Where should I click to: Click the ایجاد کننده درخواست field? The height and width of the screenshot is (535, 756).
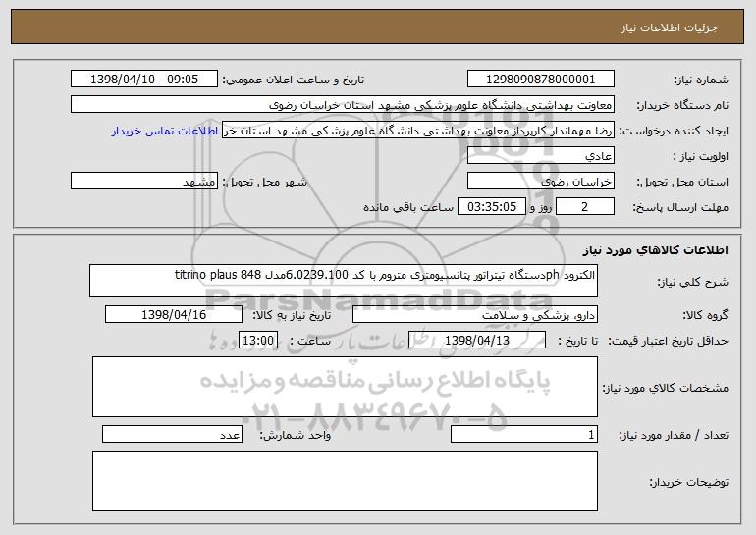pos(418,131)
